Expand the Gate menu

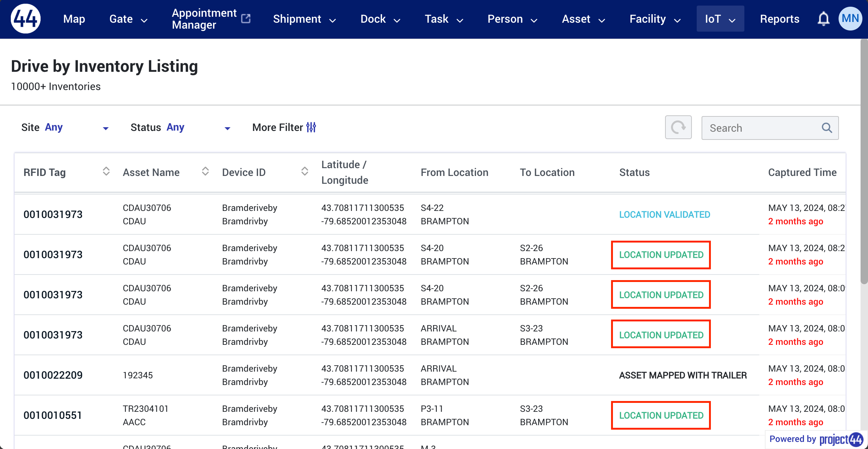128,19
